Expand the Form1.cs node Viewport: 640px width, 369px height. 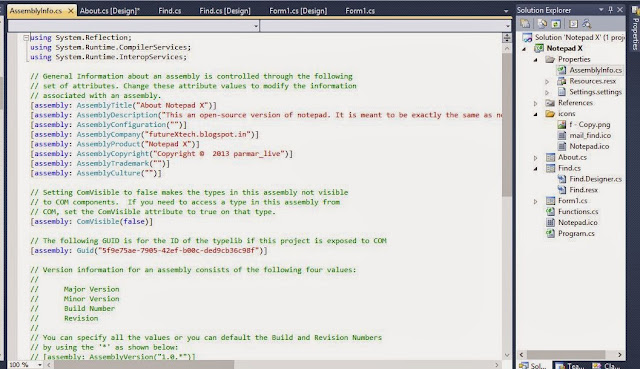pyautogui.click(x=536, y=201)
